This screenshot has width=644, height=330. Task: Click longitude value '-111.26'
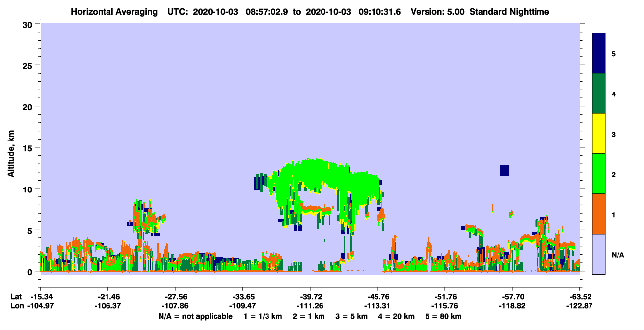pyautogui.click(x=310, y=306)
